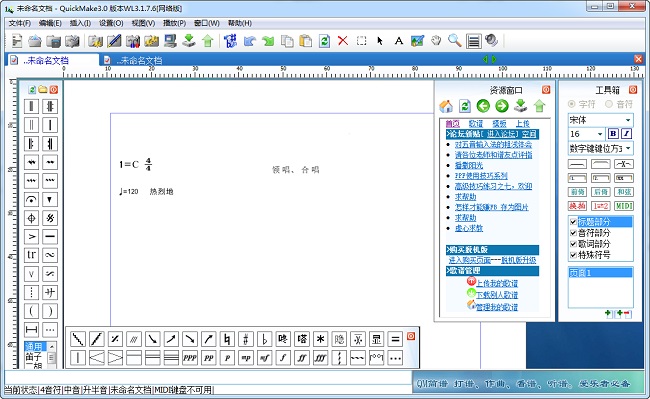
Task: Click the home icon in resource window
Action: 446,106
